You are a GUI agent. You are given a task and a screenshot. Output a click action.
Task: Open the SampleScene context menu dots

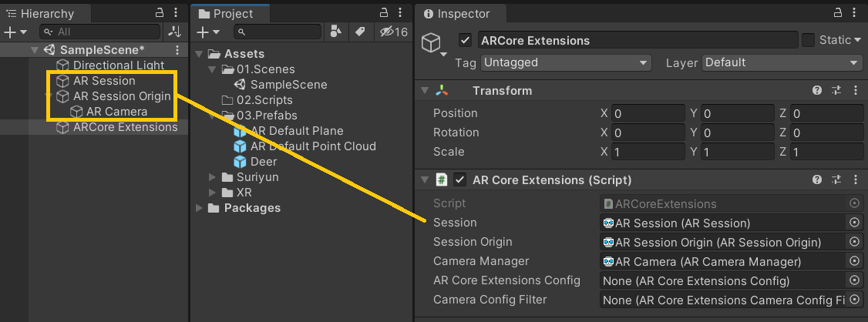click(x=177, y=50)
